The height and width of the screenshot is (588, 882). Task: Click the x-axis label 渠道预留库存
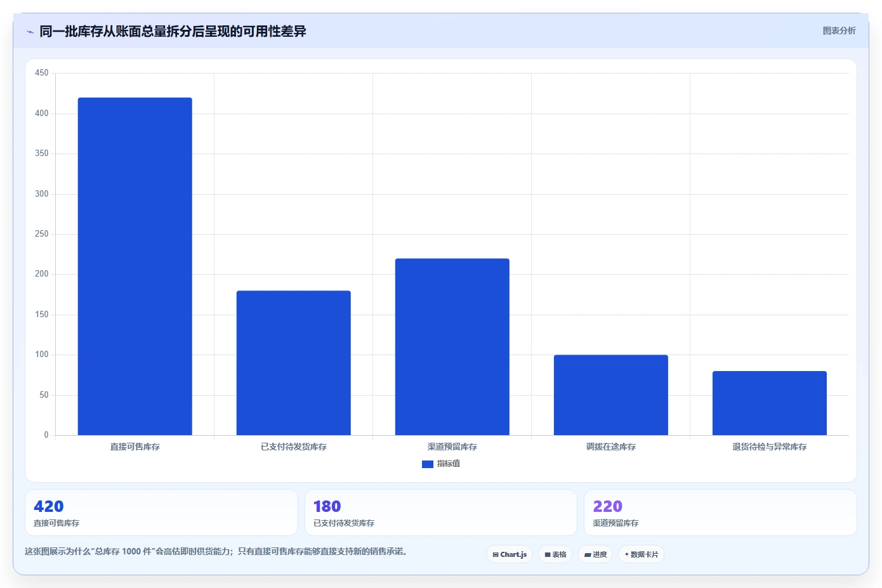[x=452, y=447]
